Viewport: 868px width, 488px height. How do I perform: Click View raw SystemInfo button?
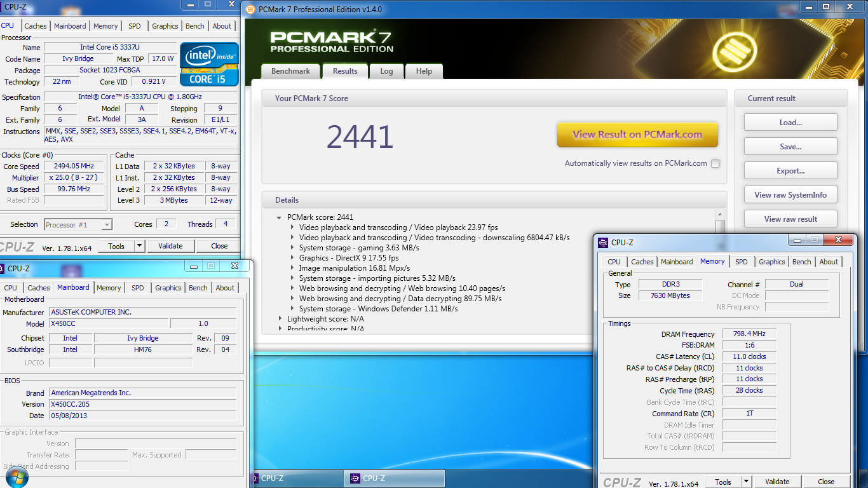tap(790, 195)
